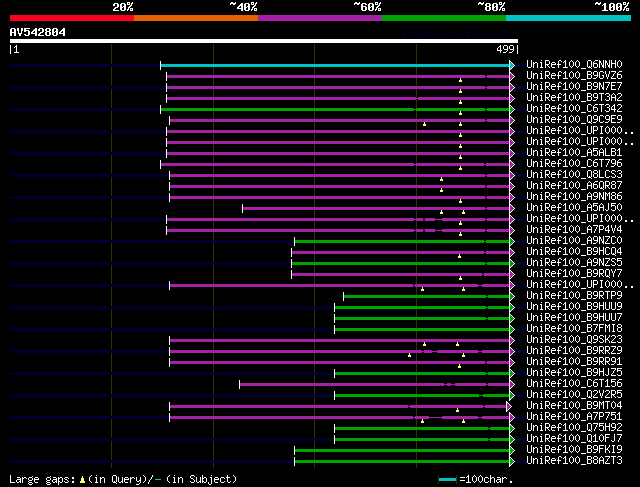Click the red 20% identity legend segment
This screenshot has height=487, width=640.
pyautogui.click(x=71, y=18)
